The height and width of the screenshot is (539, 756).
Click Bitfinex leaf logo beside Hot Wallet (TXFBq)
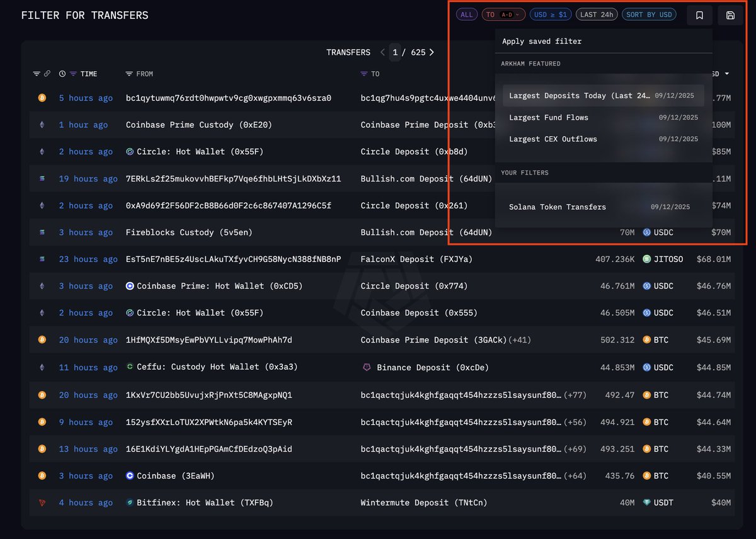130,502
